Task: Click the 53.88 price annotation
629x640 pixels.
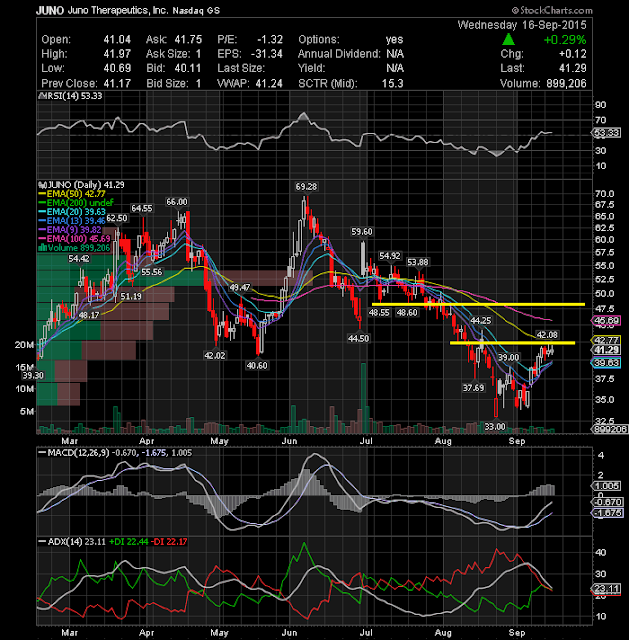Action: click(x=418, y=262)
